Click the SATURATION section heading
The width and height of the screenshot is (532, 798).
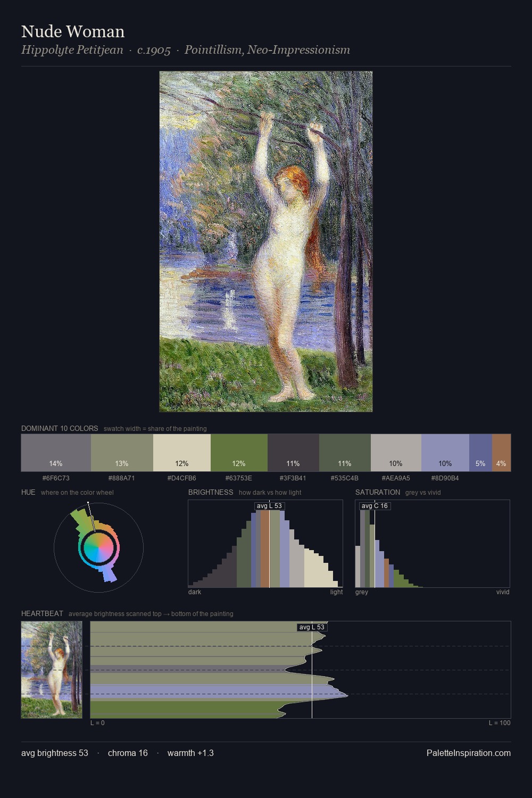[378, 492]
